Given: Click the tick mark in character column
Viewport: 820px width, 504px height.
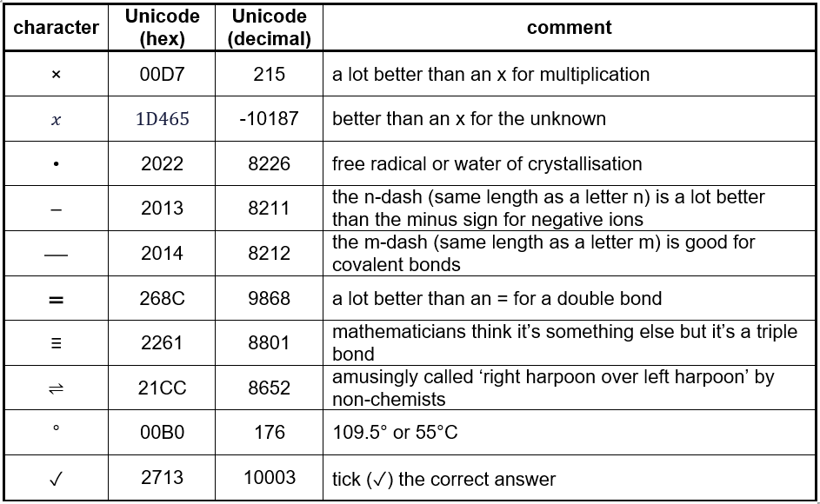Looking at the screenshot, I should point(57,479).
